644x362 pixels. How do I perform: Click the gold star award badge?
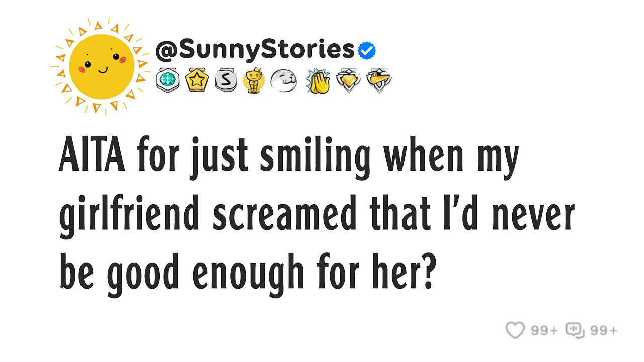[x=195, y=80]
